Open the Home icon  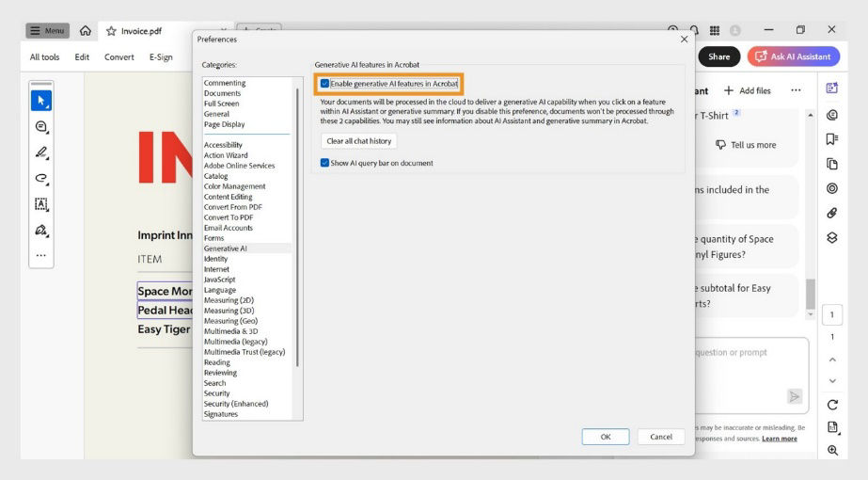click(86, 31)
